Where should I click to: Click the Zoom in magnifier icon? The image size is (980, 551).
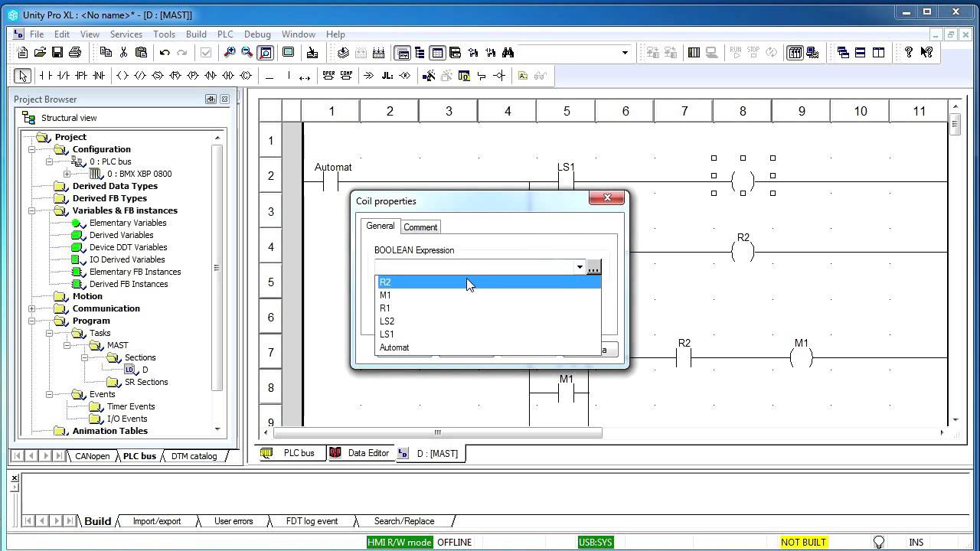[x=229, y=52]
